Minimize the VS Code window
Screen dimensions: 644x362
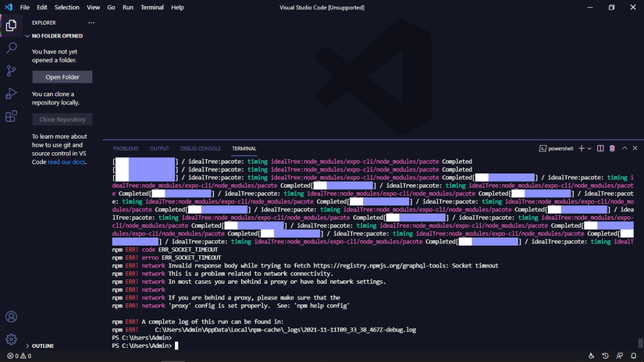click(590, 7)
